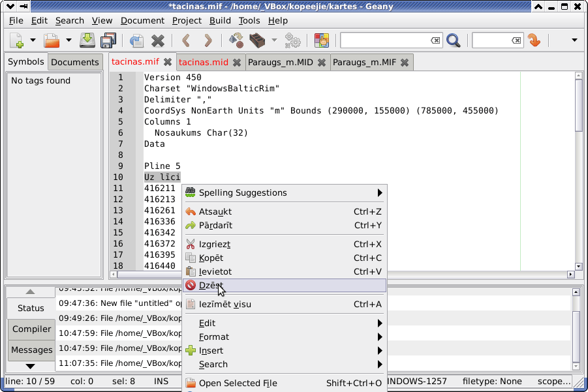The image size is (588, 392).
Task: Navigate forward with the right arrow icon
Action: 208,40
